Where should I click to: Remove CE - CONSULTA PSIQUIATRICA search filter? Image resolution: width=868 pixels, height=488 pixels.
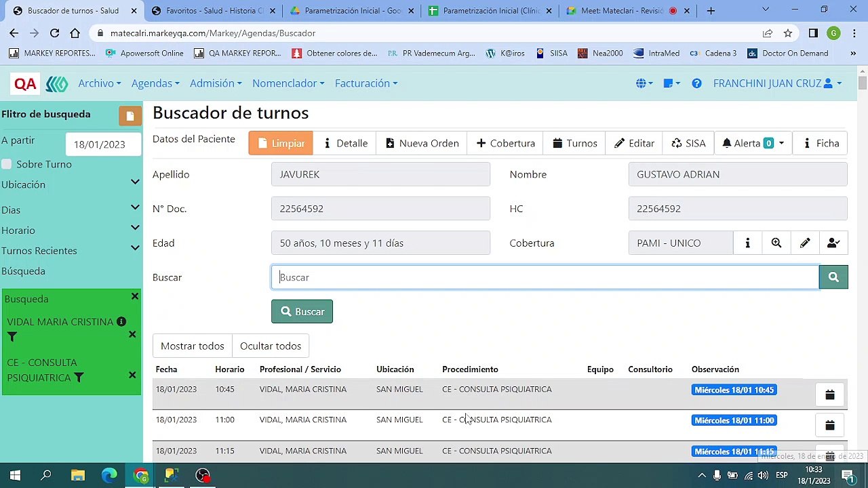point(132,375)
